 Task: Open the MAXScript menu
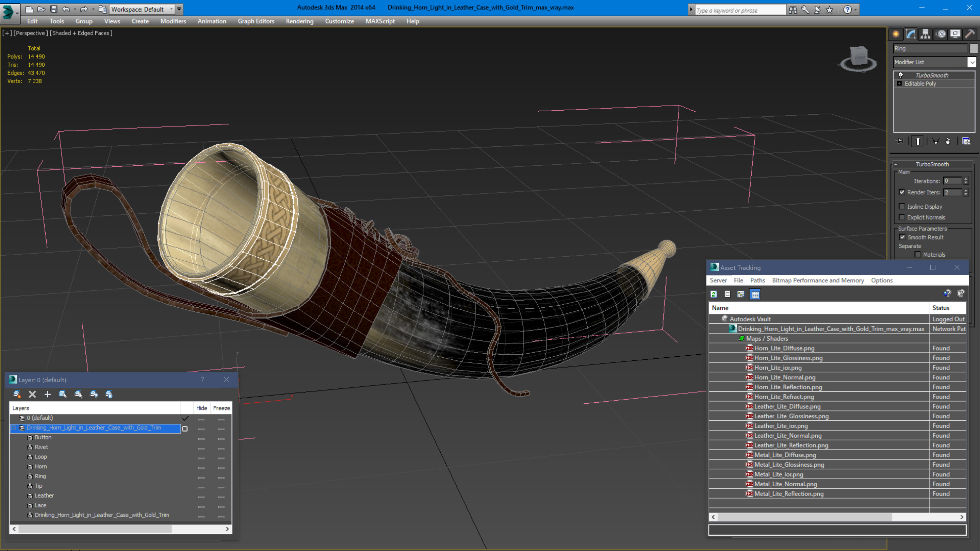[x=380, y=21]
